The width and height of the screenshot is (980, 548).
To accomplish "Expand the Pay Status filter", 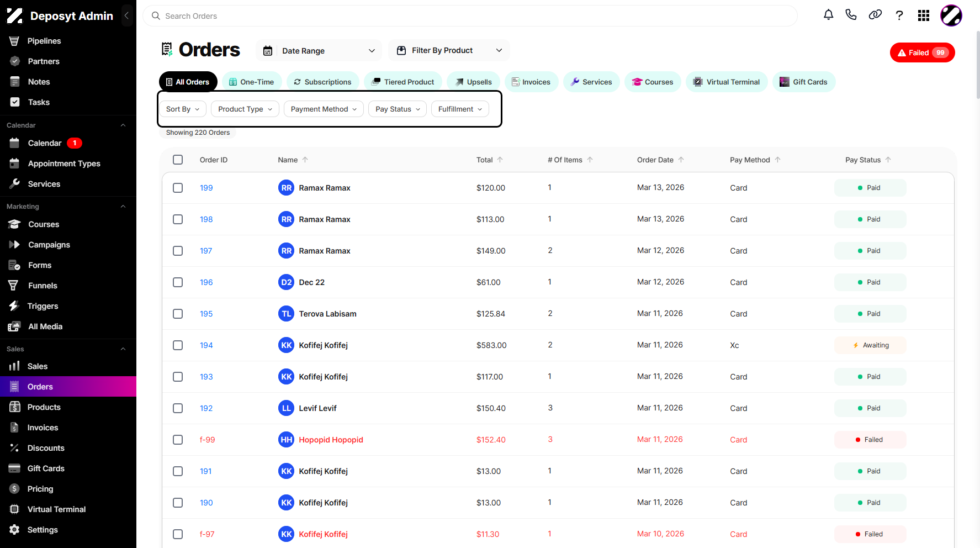I will click(398, 109).
